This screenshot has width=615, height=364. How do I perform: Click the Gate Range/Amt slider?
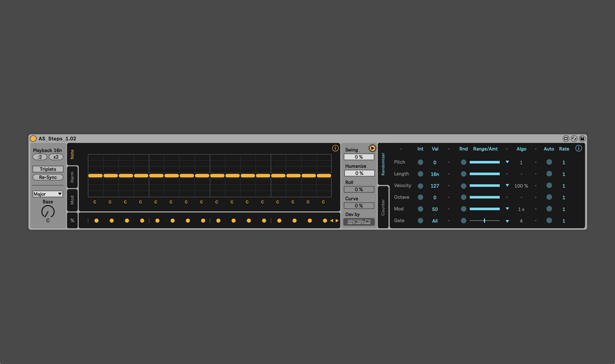485,221
